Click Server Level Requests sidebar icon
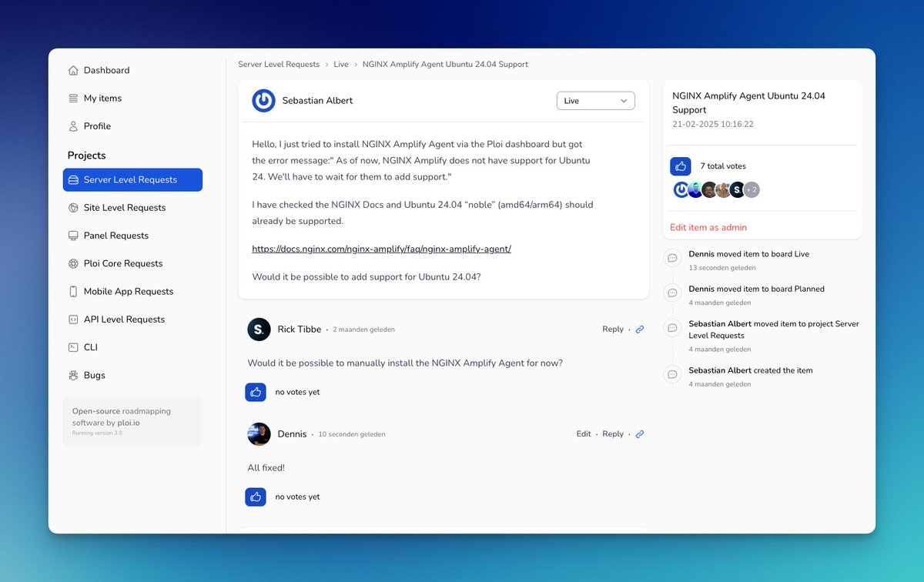 (73, 180)
